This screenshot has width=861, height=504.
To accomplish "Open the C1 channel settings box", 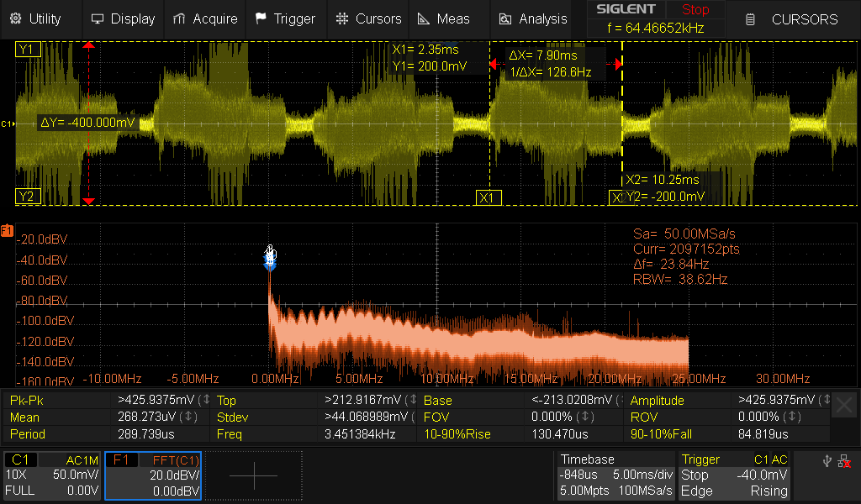I will (52, 475).
